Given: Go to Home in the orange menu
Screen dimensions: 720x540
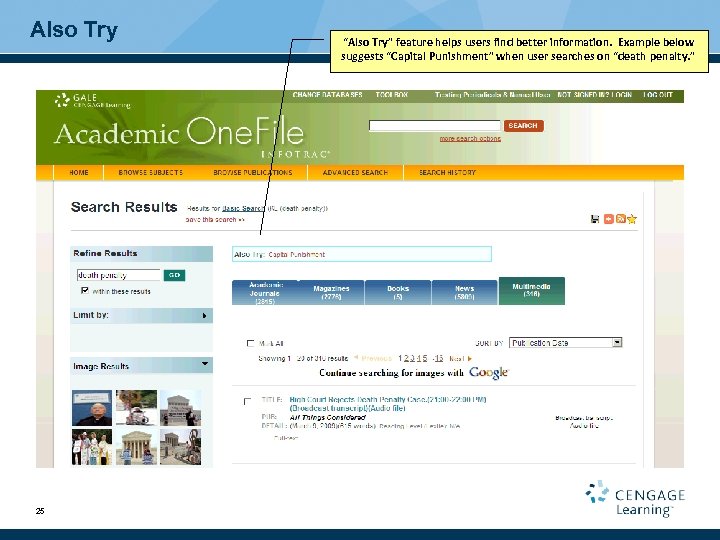Looking at the screenshot, I should [79, 173].
